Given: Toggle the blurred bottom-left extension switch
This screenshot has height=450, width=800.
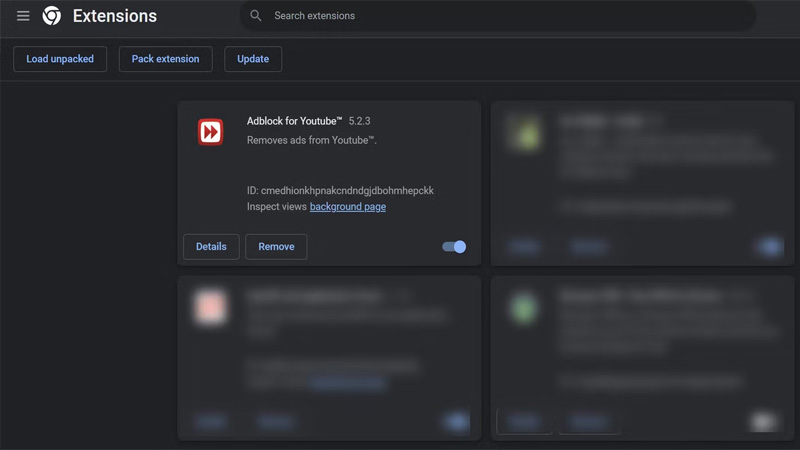Looking at the screenshot, I should (x=455, y=423).
